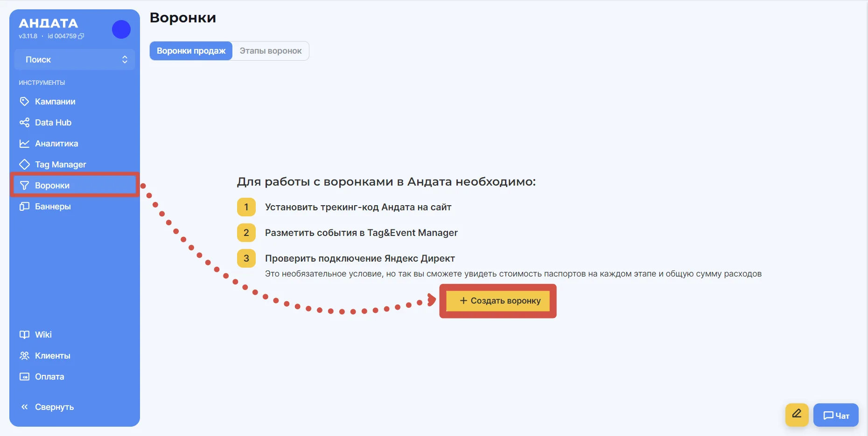The image size is (868, 436).
Task: Click the Data Hub share-nodes icon
Action: coord(24,122)
